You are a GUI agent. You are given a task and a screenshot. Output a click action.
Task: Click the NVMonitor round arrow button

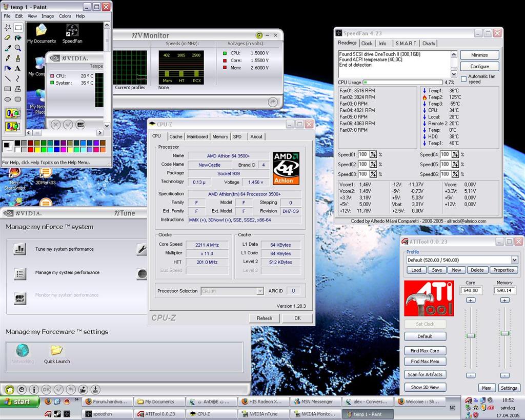coord(273,102)
